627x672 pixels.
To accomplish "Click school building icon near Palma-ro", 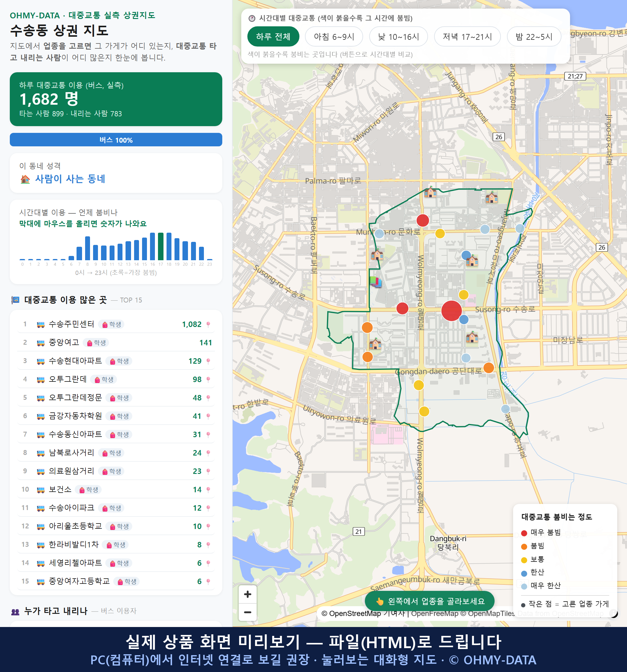I will pos(430,192).
